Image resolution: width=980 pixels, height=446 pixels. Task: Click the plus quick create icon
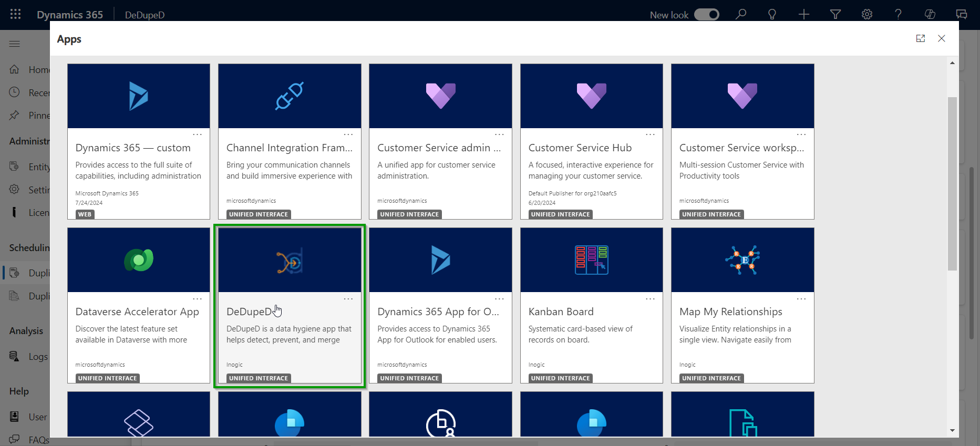click(803, 15)
